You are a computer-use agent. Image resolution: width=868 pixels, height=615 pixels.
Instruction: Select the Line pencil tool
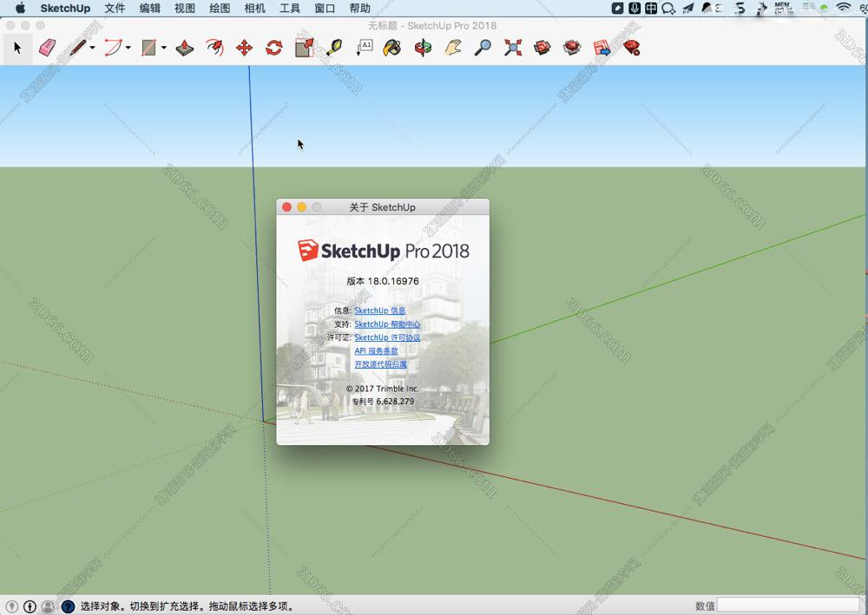coord(77,48)
